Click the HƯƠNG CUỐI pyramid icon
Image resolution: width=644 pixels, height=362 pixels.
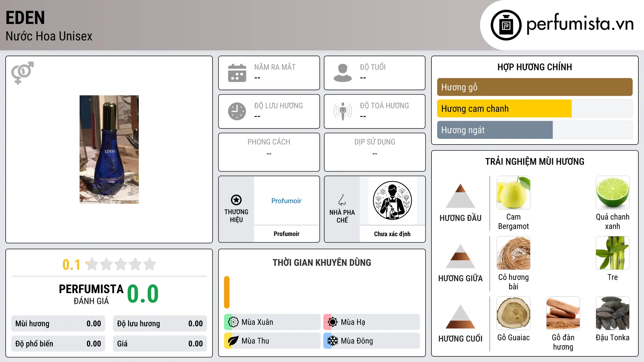pos(460,316)
